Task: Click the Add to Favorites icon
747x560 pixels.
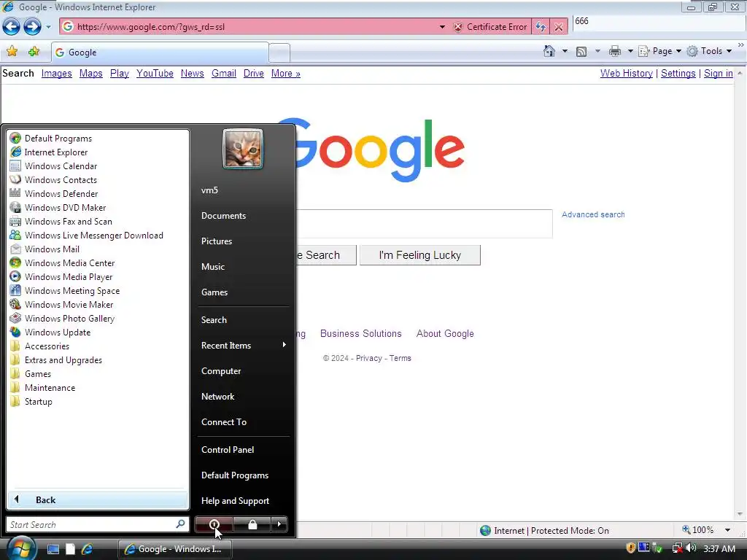Action: pos(34,52)
